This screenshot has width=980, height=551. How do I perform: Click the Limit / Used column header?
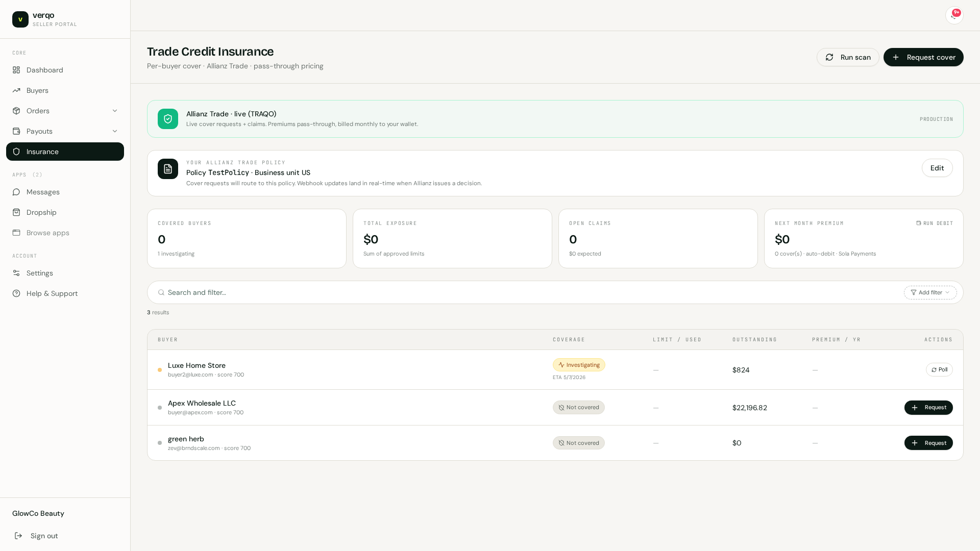677,340
